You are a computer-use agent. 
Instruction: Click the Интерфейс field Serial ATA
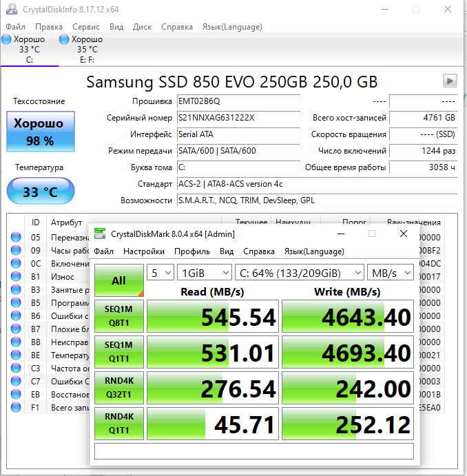point(238,134)
